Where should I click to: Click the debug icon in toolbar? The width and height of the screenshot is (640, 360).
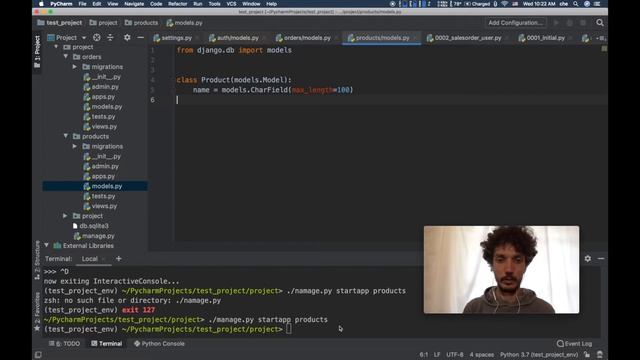click(569, 23)
